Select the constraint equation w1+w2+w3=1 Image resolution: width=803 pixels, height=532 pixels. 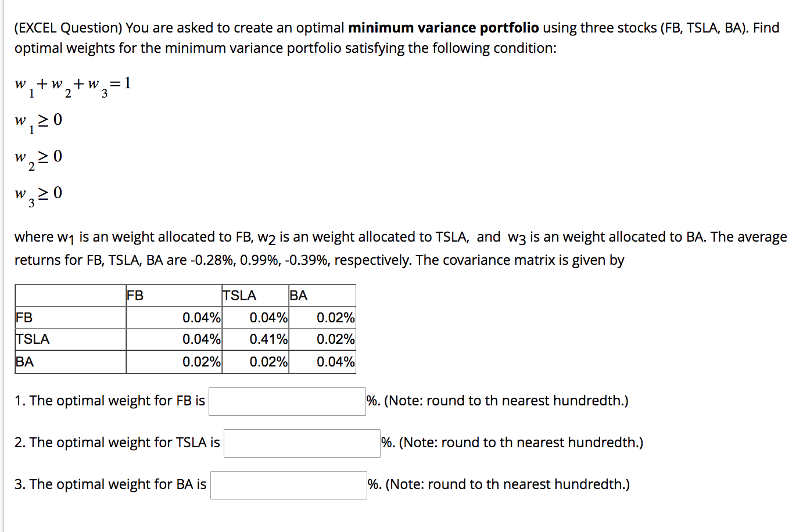(x=73, y=85)
